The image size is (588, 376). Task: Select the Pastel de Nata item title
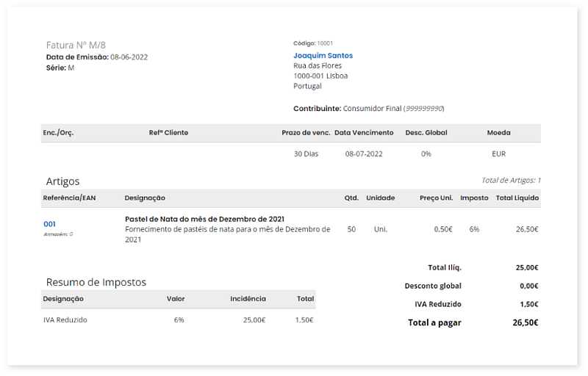pos(204,219)
